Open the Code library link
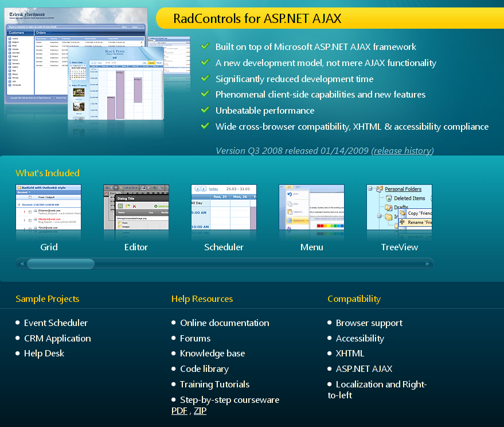Image resolution: width=504 pixels, height=427 pixels. pos(205,369)
